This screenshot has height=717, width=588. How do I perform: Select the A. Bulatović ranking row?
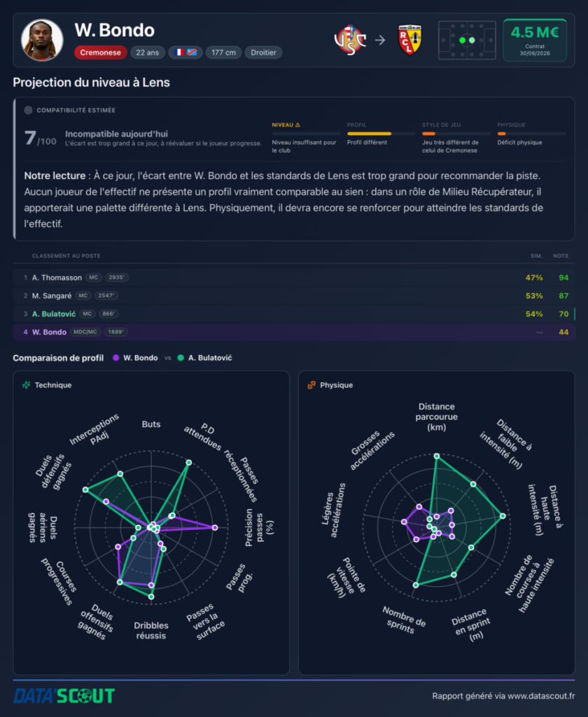(294, 314)
